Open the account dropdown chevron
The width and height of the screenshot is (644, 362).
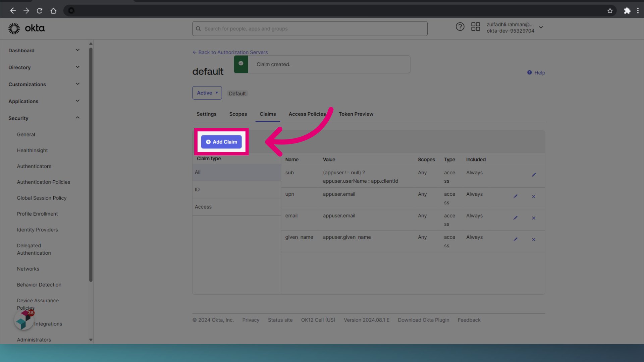point(541,27)
